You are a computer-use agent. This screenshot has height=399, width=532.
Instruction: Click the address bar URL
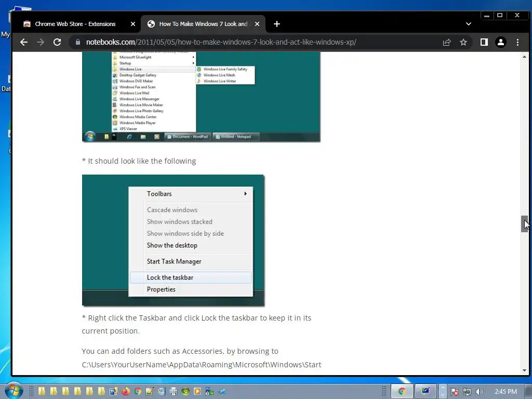tap(221, 42)
